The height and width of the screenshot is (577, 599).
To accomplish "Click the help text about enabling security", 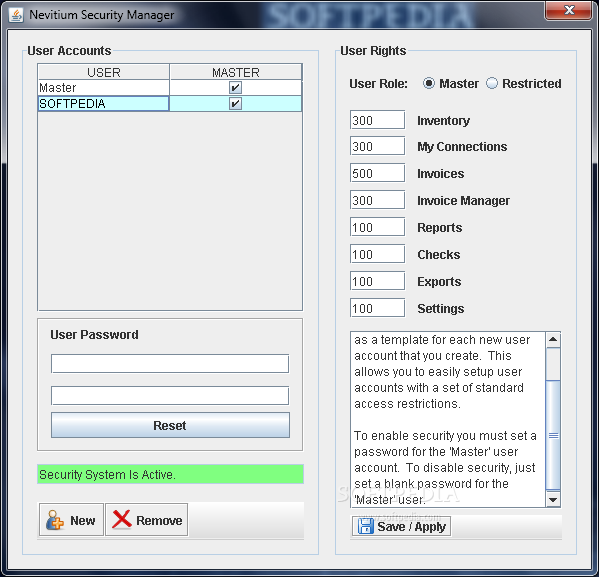I will click(x=445, y=467).
